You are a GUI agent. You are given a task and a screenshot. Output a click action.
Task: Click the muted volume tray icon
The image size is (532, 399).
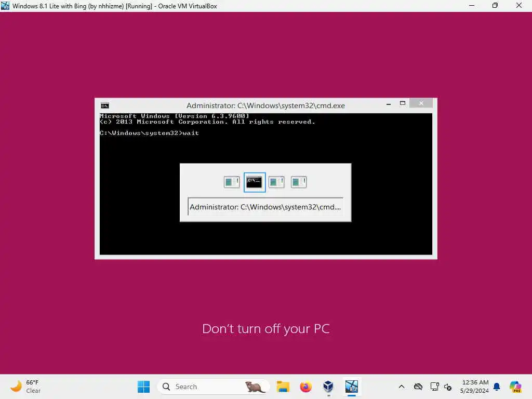[448, 387]
